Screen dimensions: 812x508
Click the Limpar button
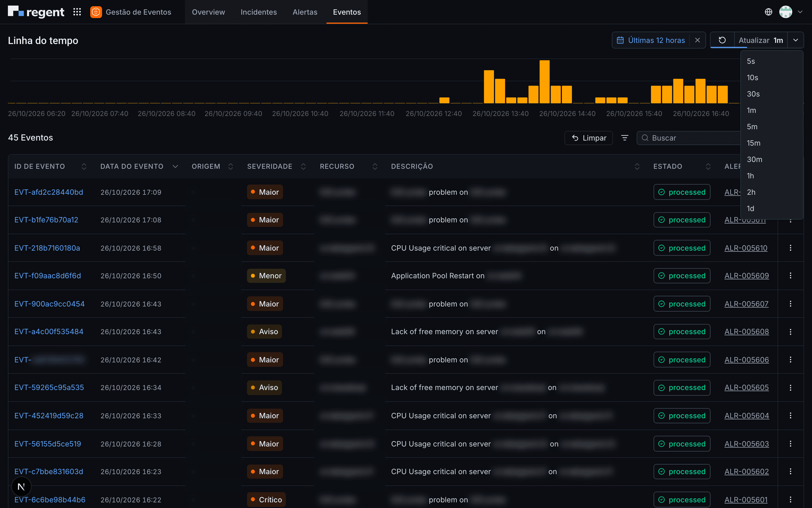[x=588, y=138]
